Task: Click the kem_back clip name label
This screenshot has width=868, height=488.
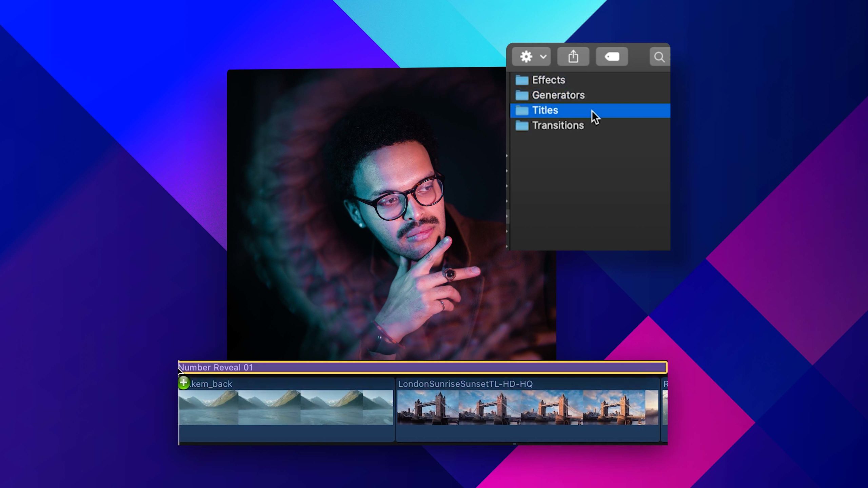Action: 212,384
